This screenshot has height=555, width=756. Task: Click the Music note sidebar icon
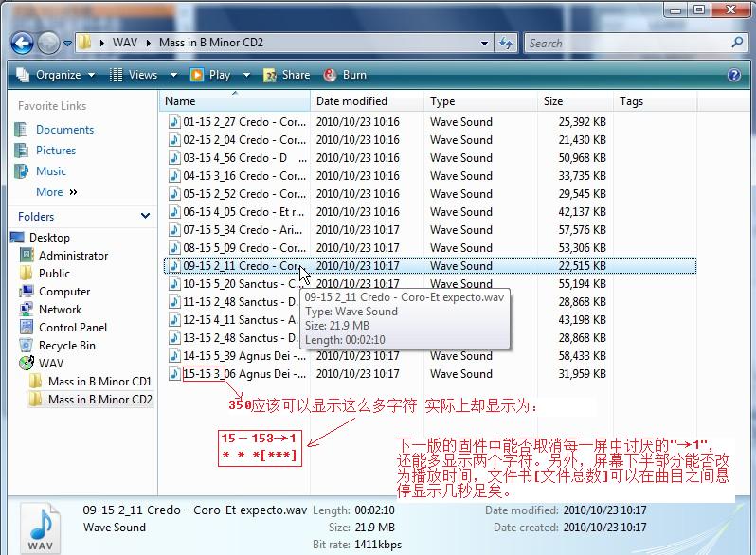(x=21, y=171)
